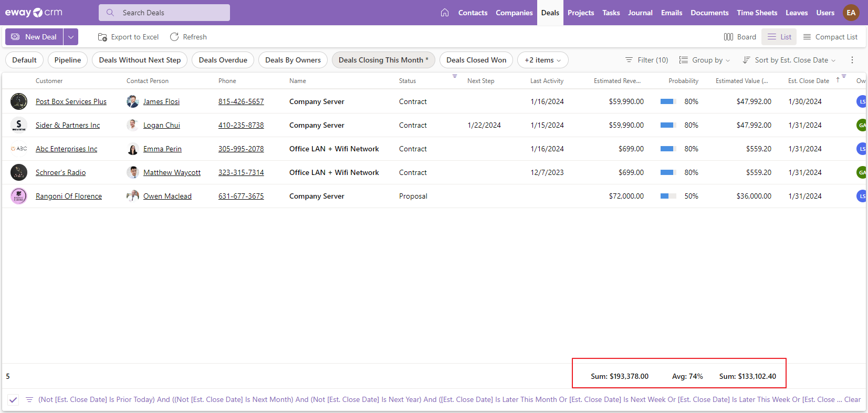Click Status column filter icon

455,76
